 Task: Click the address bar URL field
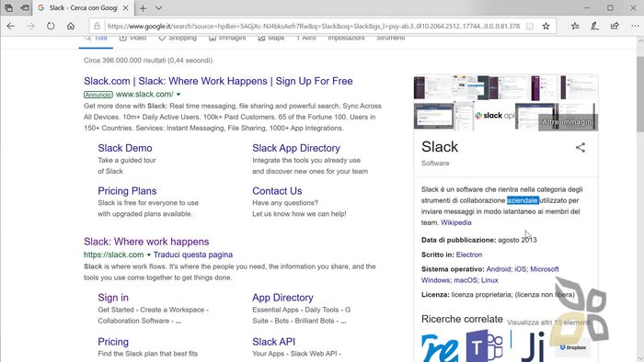point(315,27)
